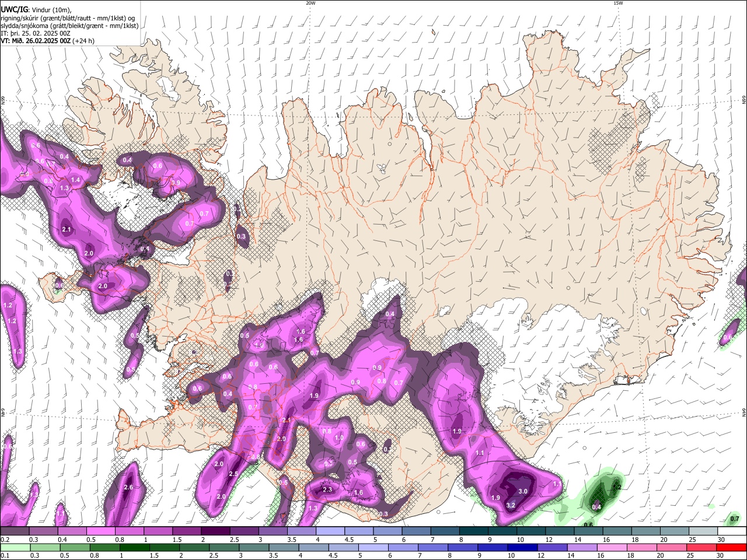This screenshot has width=747, height=560.
Task: Click the 0.1 pale green swatch in the rain legend
Action: [15, 548]
